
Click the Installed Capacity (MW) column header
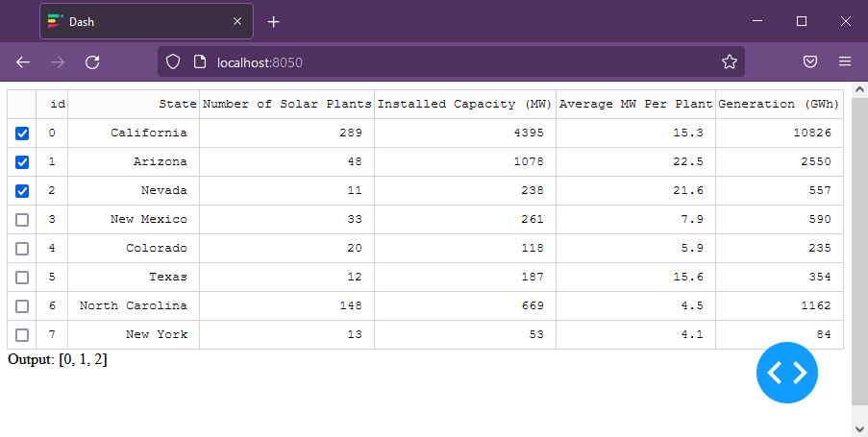(x=465, y=104)
